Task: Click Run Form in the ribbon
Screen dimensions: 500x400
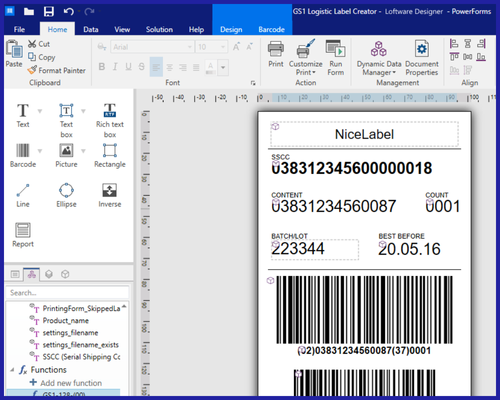Action: click(x=335, y=58)
